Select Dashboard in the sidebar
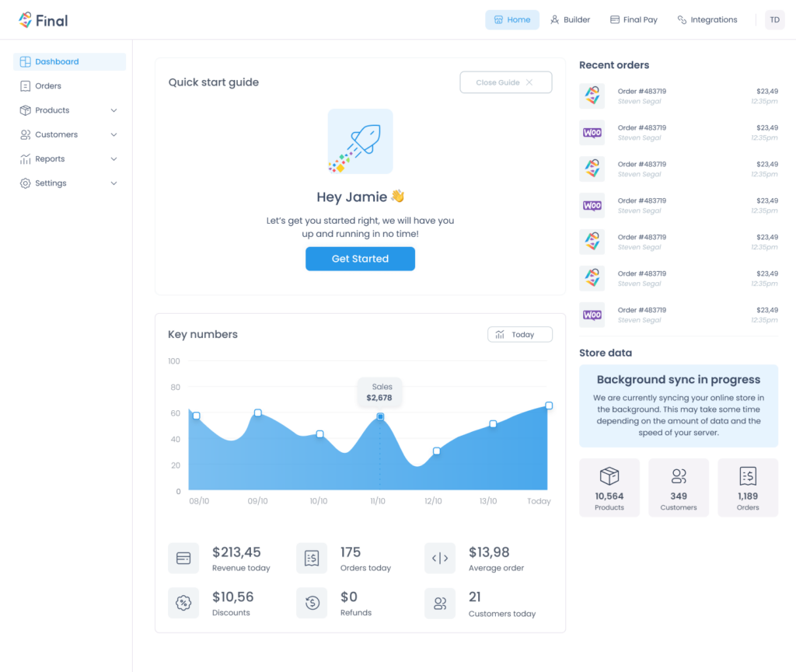Screen dimensions: 796x672 pos(69,62)
